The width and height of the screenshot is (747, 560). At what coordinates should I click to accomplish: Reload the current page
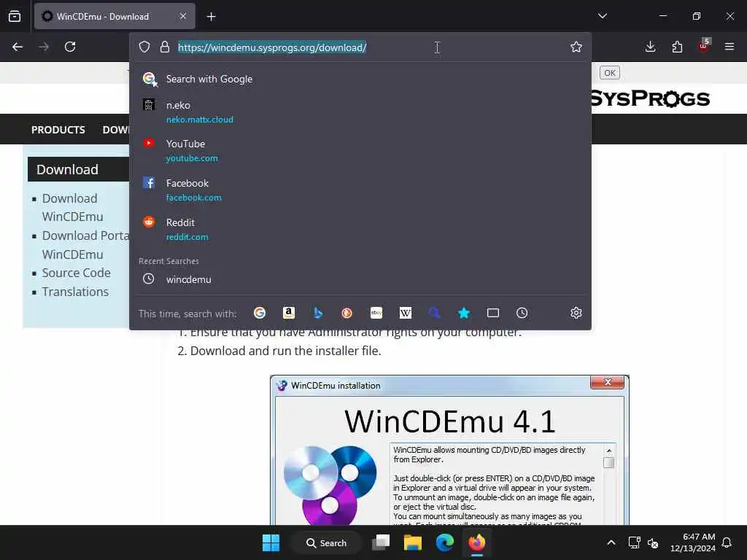click(x=70, y=47)
